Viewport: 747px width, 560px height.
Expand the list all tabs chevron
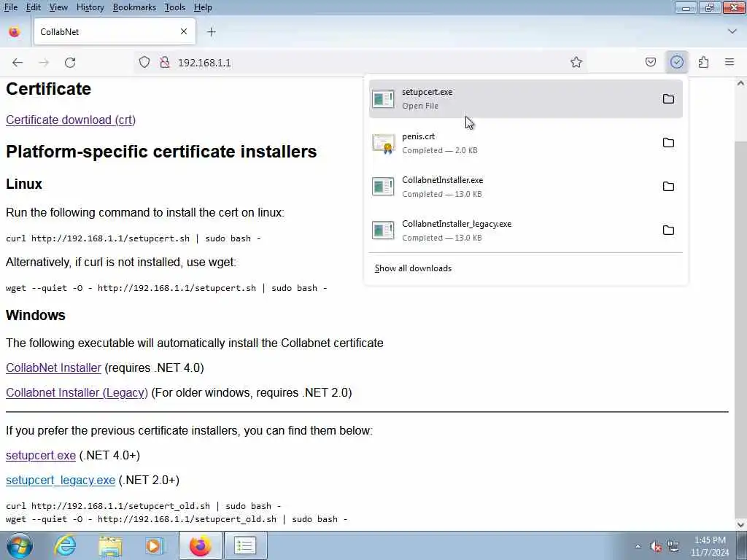pos(732,31)
